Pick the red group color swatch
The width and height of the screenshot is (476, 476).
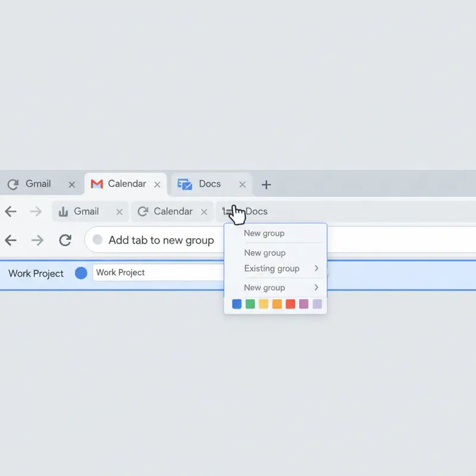291,304
